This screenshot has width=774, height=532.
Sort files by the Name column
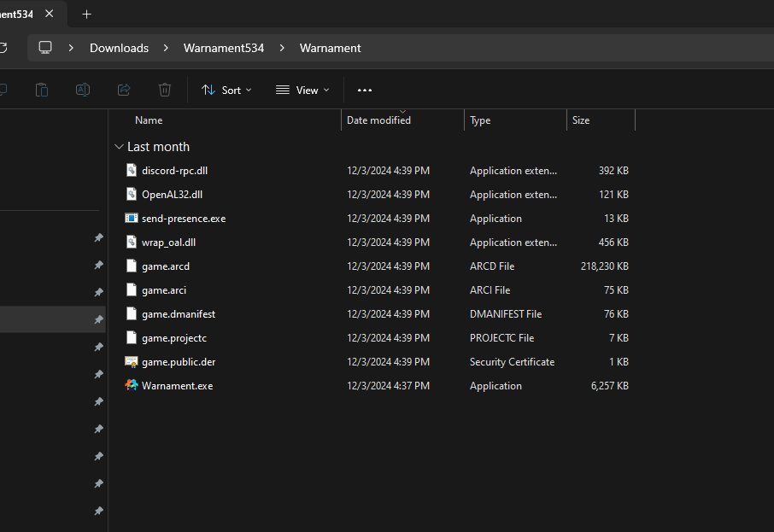[x=149, y=120]
